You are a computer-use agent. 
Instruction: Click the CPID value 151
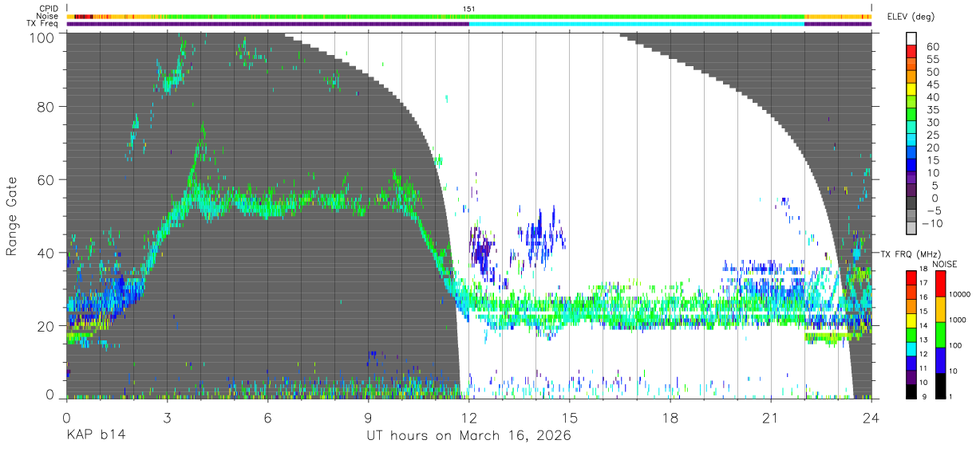pos(469,9)
